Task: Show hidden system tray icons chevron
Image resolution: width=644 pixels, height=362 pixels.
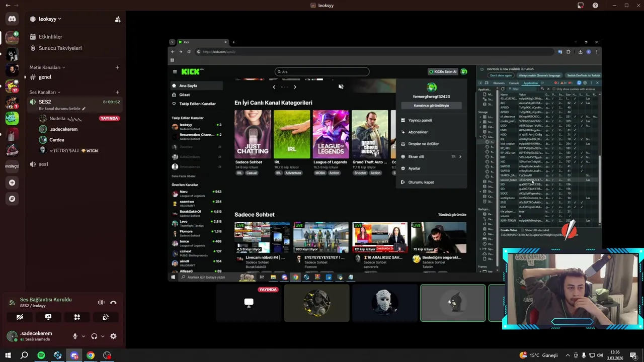Action: coord(569,355)
